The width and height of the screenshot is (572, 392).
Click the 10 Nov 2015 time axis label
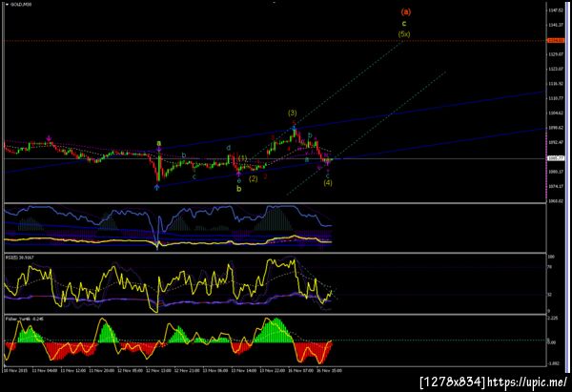click(14, 370)
